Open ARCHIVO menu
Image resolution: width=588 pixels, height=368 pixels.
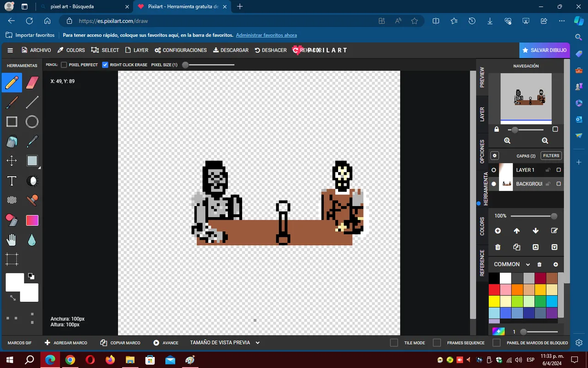coord(36,50)
